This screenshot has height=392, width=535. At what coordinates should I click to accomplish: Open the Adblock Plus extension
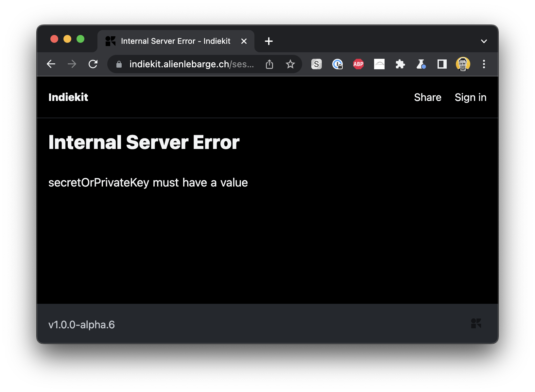[x=358, y=64]
